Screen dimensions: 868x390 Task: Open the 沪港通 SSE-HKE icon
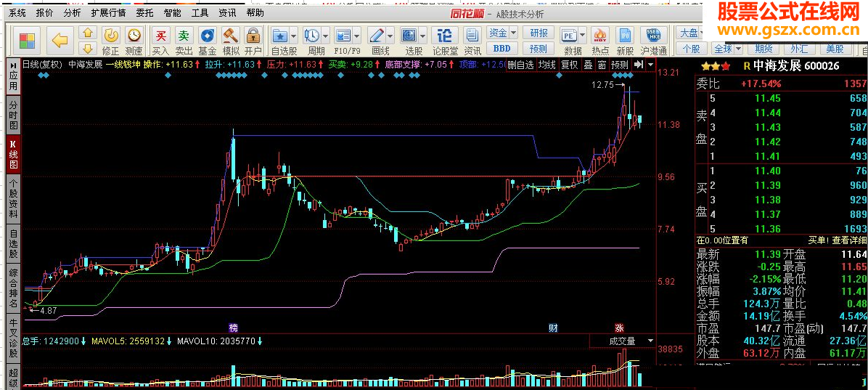(x=654, y=41)
